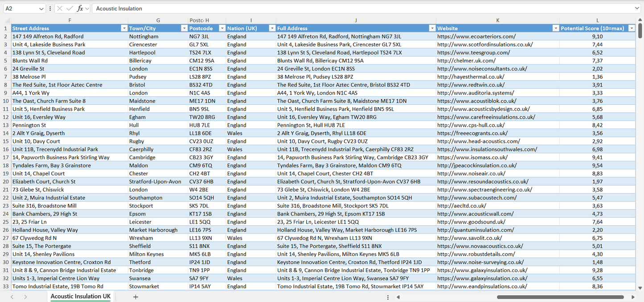Open the teesgroup.com website link

(473, 52)
